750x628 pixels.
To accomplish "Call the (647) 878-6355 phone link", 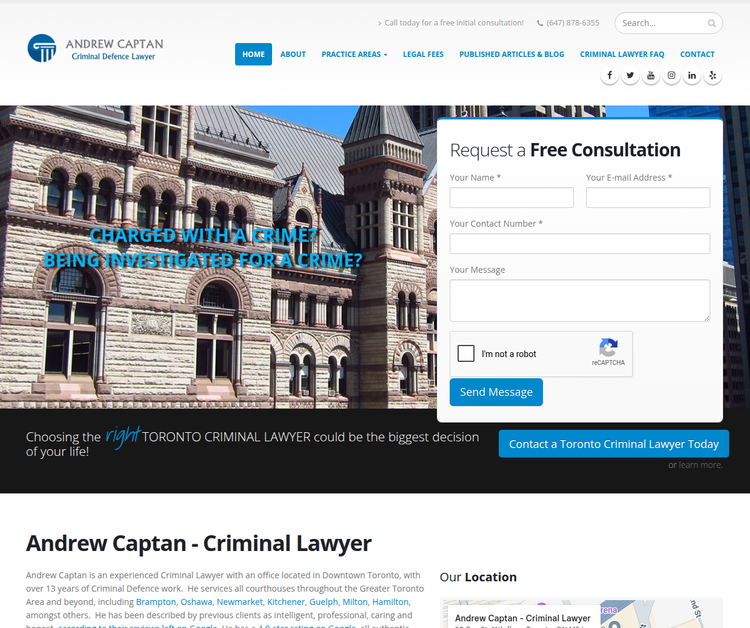I will click(x=573, y=23).
